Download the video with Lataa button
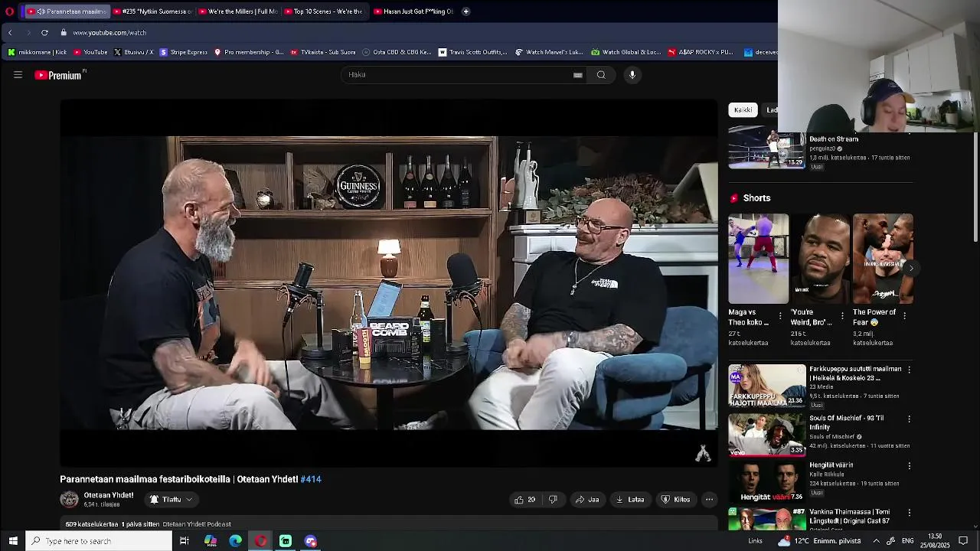 (630, 500)
